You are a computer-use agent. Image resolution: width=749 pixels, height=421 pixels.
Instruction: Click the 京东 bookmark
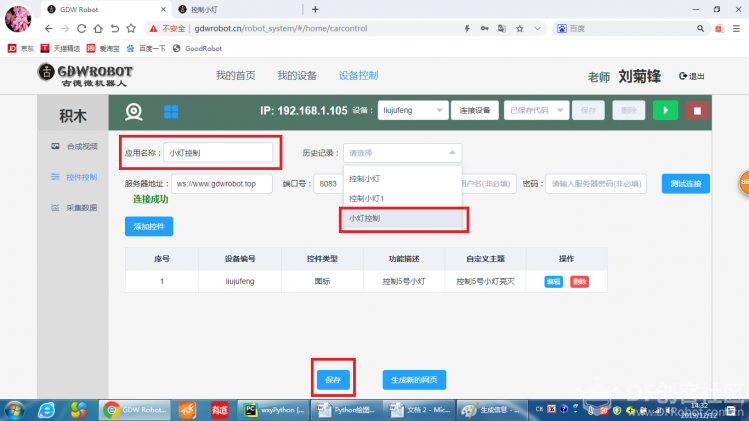point(21,48)
